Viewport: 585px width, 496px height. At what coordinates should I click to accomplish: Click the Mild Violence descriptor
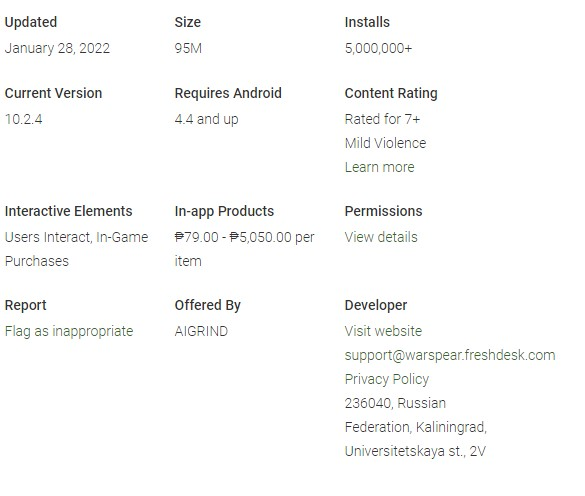click(x=385, y=143)
